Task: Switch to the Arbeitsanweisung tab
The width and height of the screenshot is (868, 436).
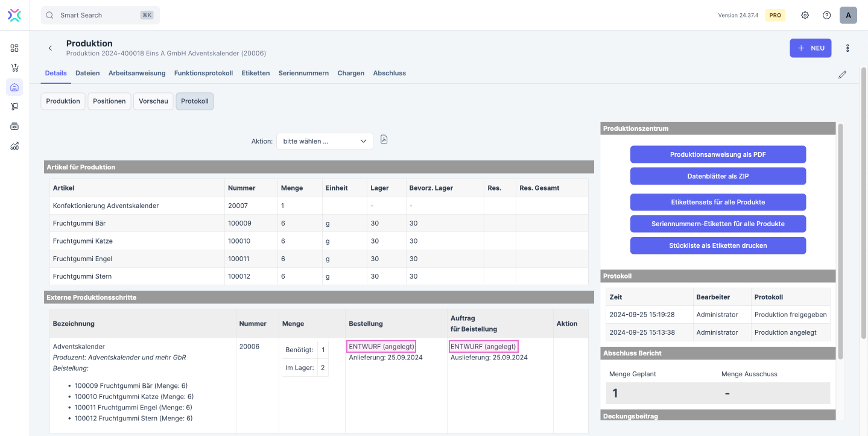Action: coord(137,73)
